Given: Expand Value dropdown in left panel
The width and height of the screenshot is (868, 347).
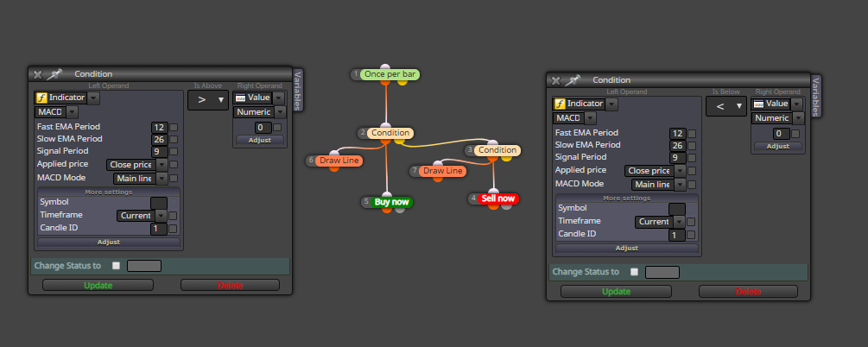Looking at the screenshot, I should (278, 98).
